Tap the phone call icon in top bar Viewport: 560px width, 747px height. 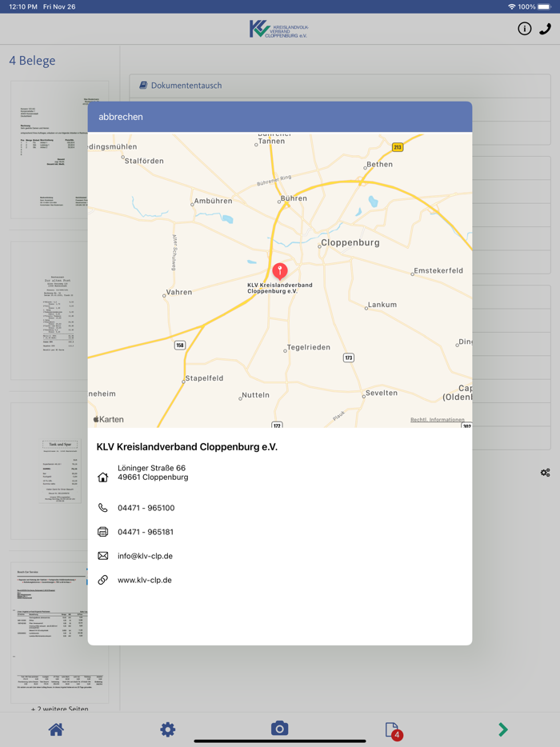[546, 29]
